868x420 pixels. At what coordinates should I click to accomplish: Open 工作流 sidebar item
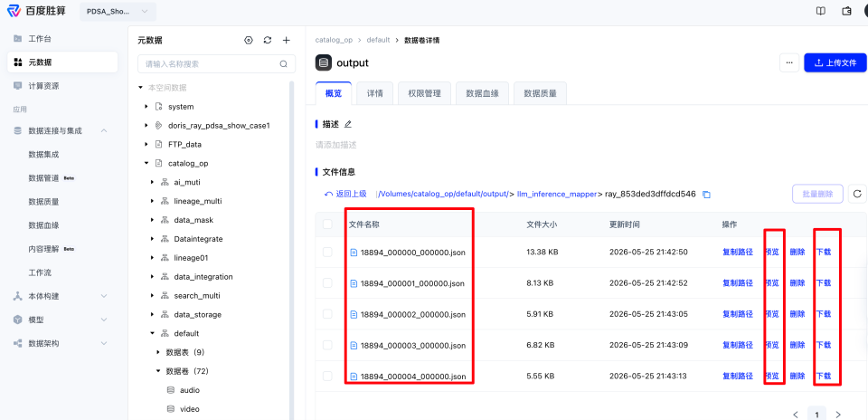40,272
